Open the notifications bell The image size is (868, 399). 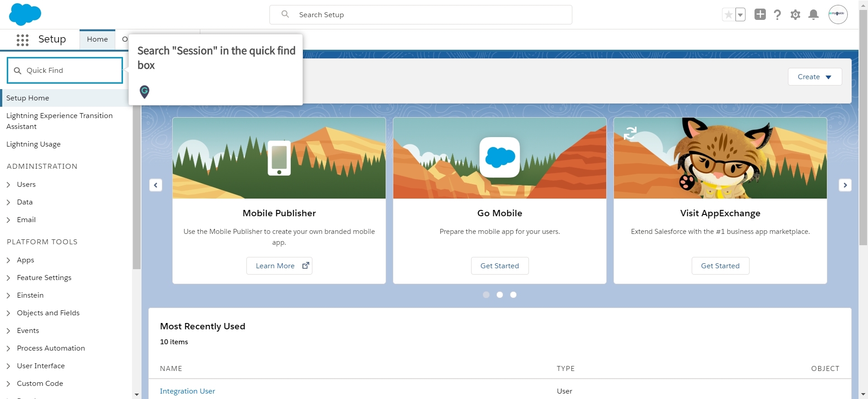click(813, 15)
